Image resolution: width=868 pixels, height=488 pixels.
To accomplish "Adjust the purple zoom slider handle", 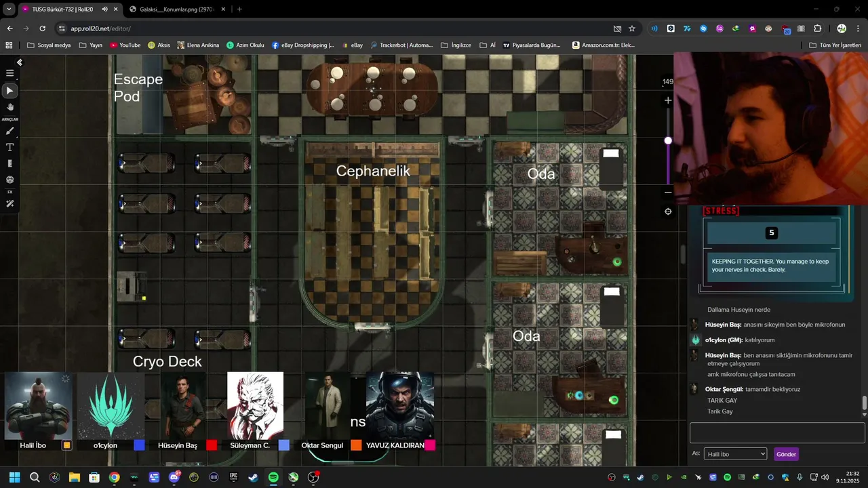I will click(668, 140).
